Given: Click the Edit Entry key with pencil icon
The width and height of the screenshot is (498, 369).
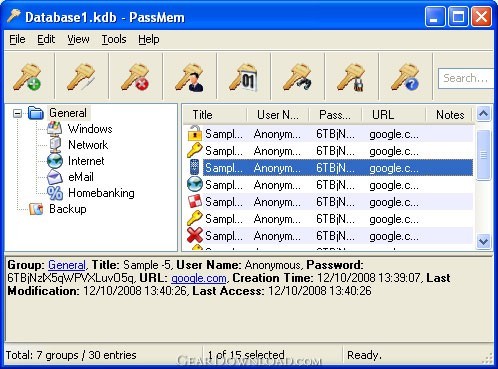Looking at the screenshot, I should pyautogui.click(x=81, y=77).
